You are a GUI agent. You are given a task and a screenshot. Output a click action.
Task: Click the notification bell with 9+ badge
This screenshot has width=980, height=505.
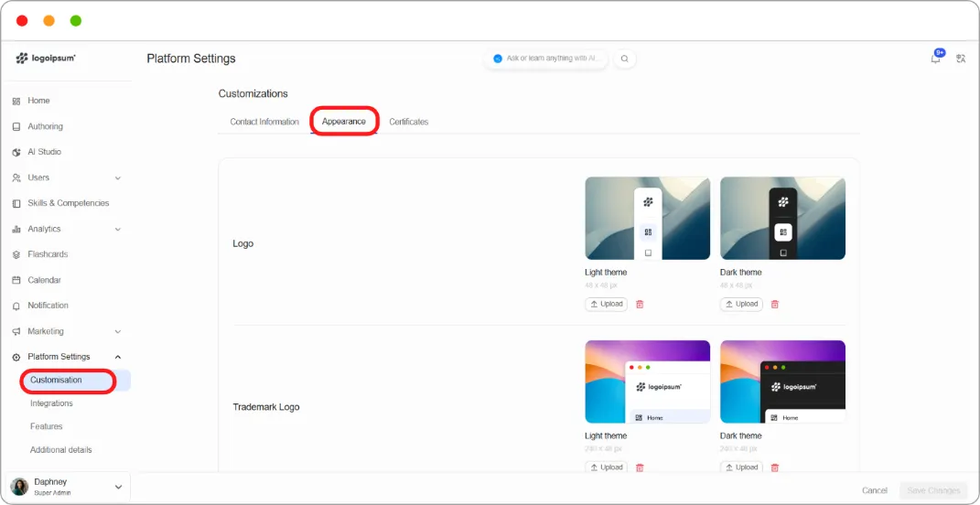click(936, 59)
